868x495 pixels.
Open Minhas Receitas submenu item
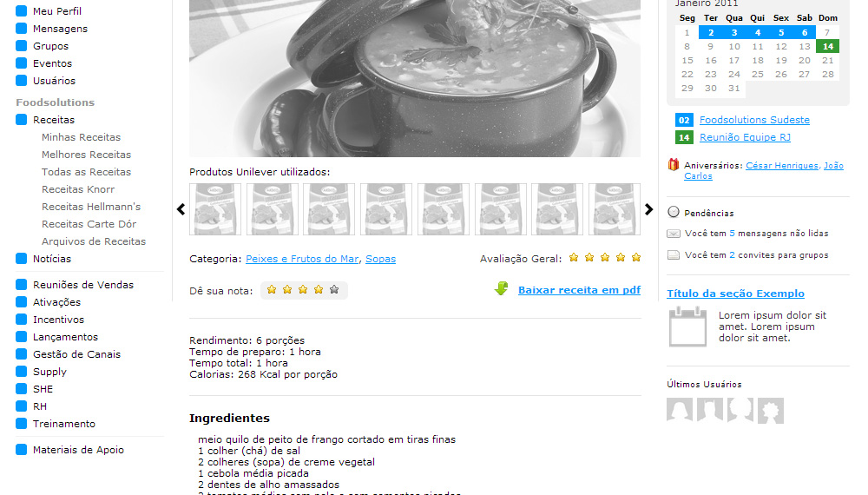(81, 137)
